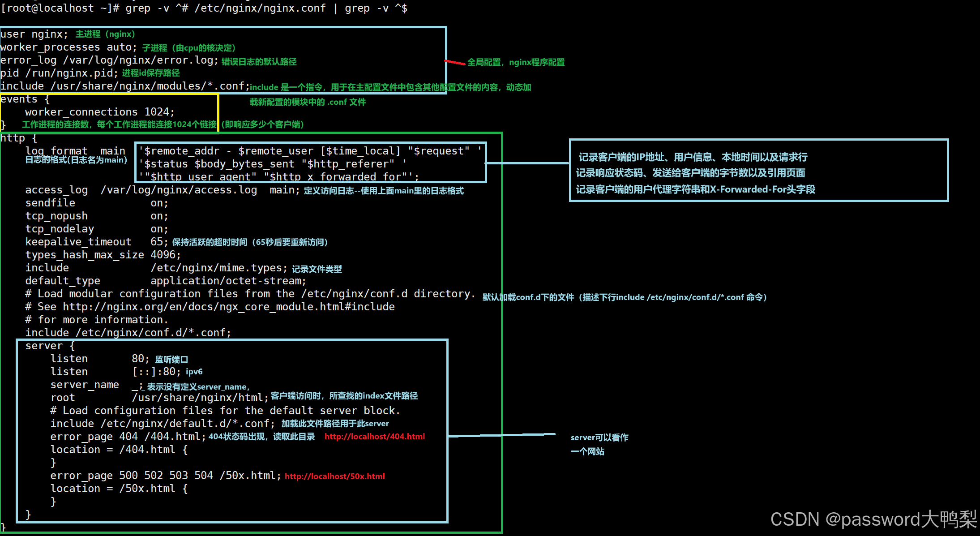Click the 'tcp_nodelay on;' directive

[x=97, y=229]
